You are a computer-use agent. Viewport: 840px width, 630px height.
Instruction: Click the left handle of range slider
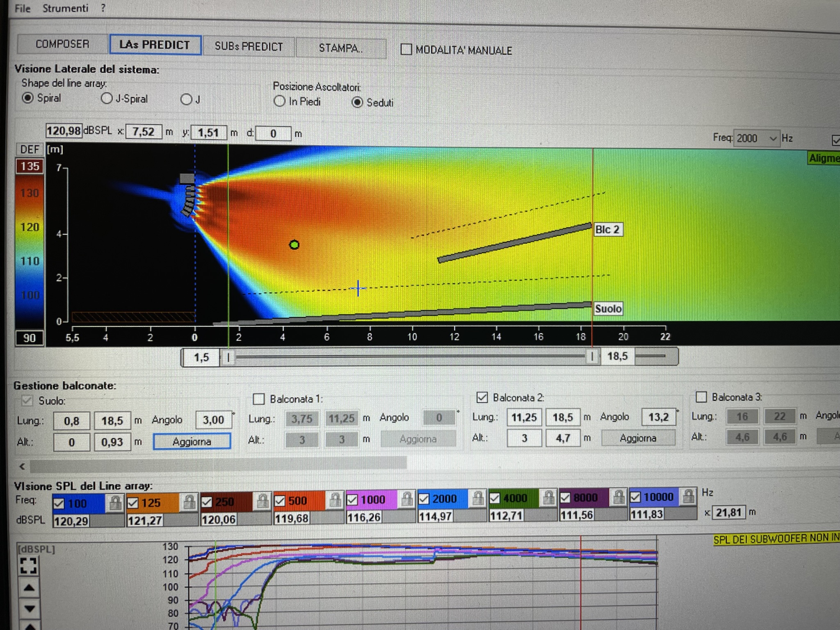coord(228,357)
